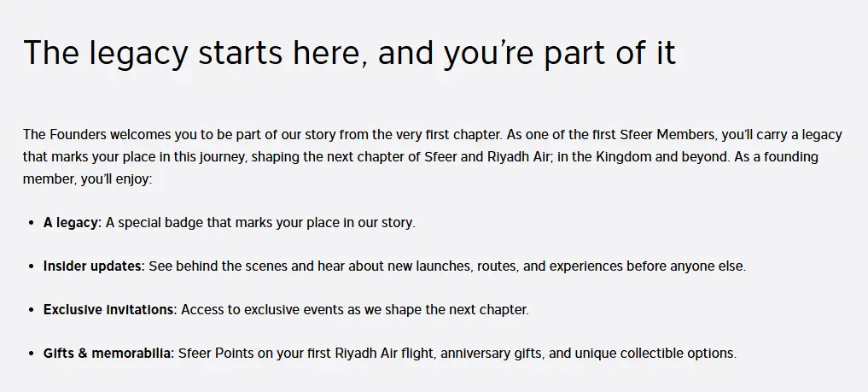
Task: Click the bullet dot before "Insider updates"
Action: coord(31,266)
